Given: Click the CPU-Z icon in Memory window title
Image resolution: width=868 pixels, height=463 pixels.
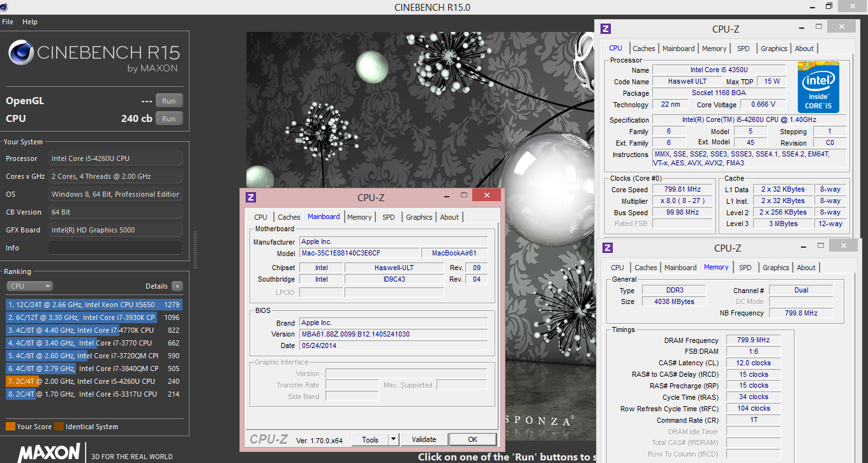Looking at the screenshot, I should point(608,248).
